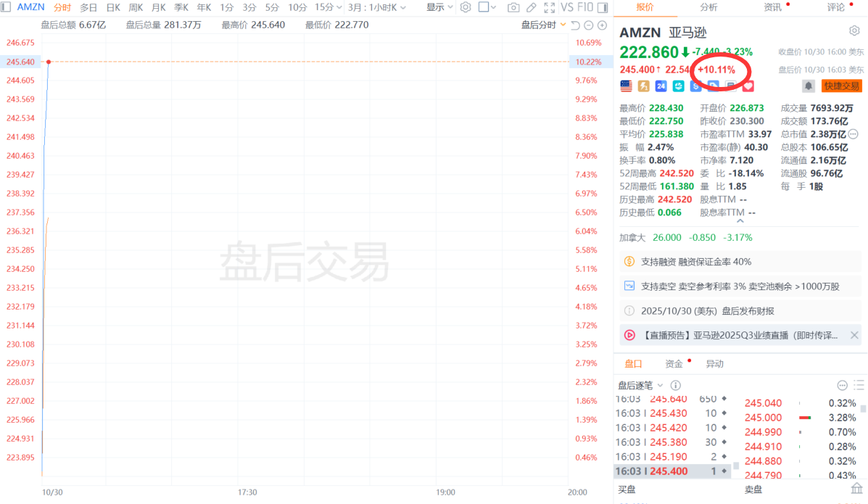
Task: Collapse quote details with up chevron
Action: 740,220
